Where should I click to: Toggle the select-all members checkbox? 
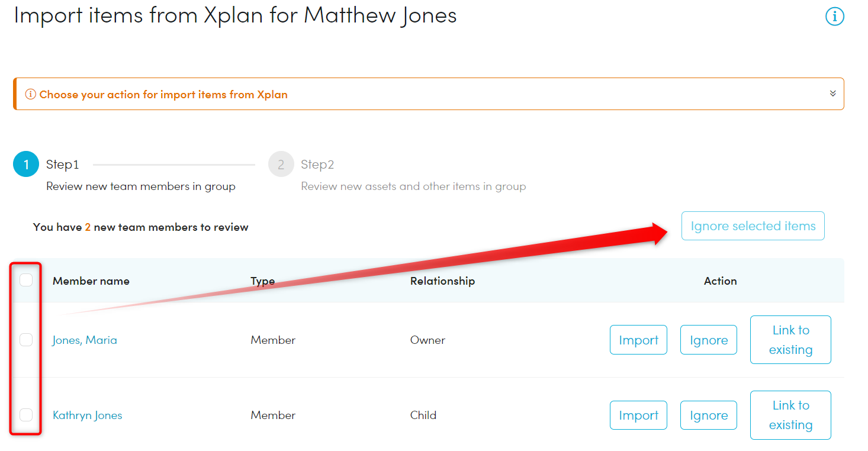click(26, 280)
